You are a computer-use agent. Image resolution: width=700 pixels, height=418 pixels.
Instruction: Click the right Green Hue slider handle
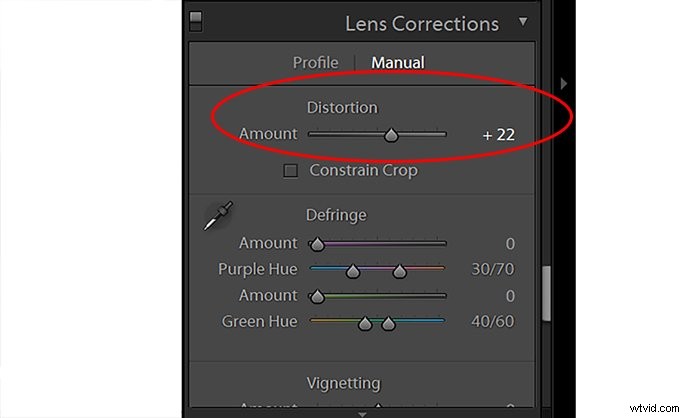pyautogui.click(x=389, y=324)
